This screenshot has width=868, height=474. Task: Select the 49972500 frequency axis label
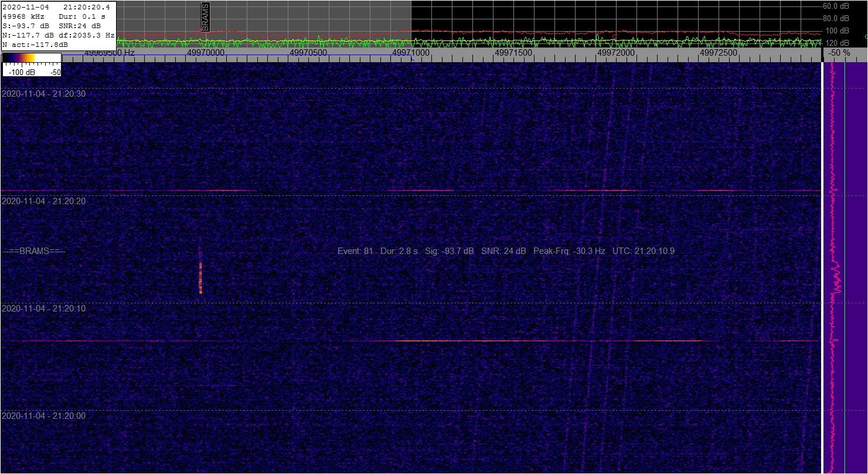pos(719,52)
